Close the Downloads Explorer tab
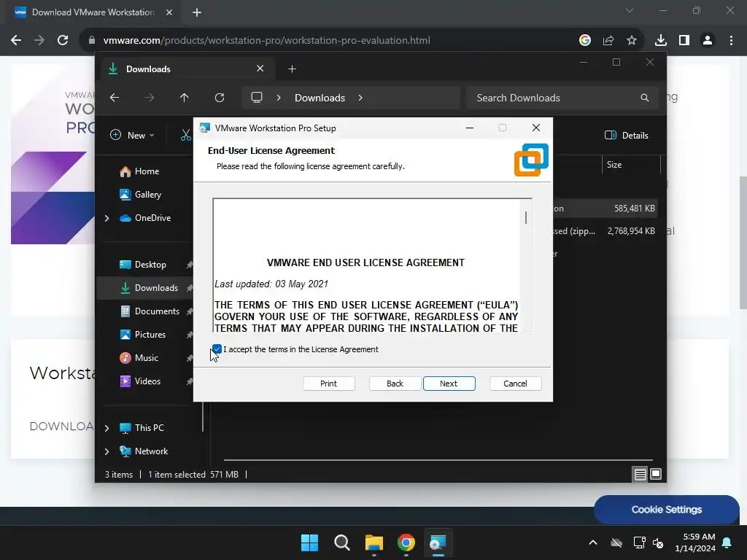747x560 pixels. click(260, 69)
